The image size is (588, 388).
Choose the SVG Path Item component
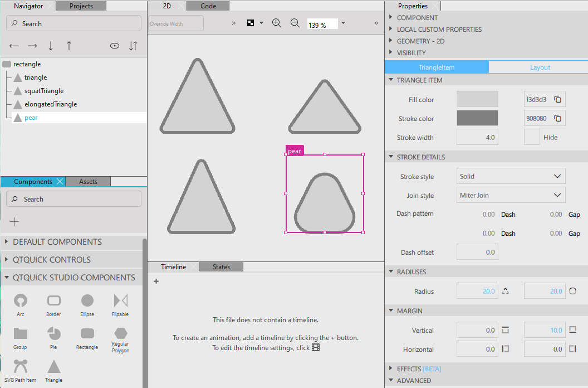pyautogui.click(x=21, y=366)
